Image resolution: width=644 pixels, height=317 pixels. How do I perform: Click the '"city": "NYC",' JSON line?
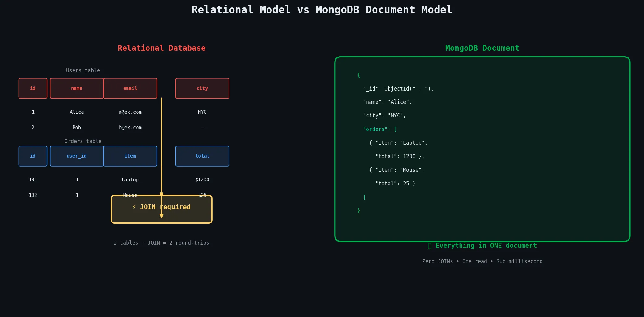click(x=384, y=116)
